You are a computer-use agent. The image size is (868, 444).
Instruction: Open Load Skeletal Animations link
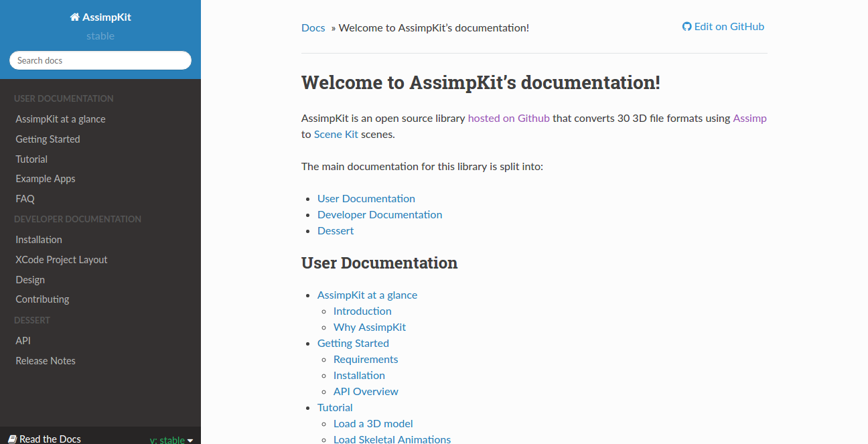tap(392, 439)
